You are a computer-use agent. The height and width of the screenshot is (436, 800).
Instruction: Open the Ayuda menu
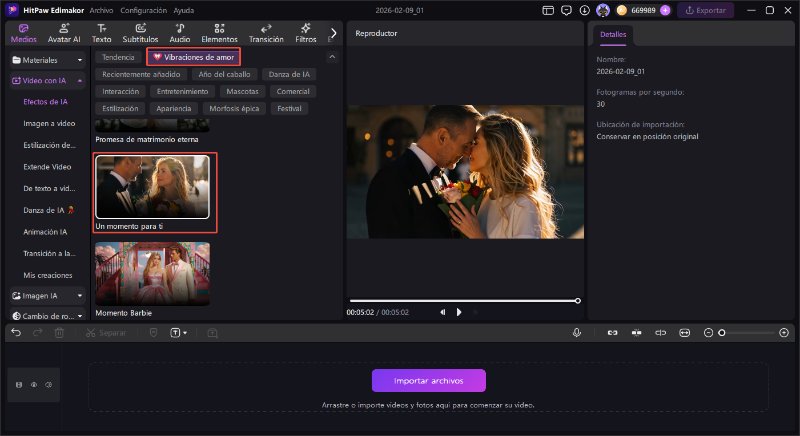[184, 10]
